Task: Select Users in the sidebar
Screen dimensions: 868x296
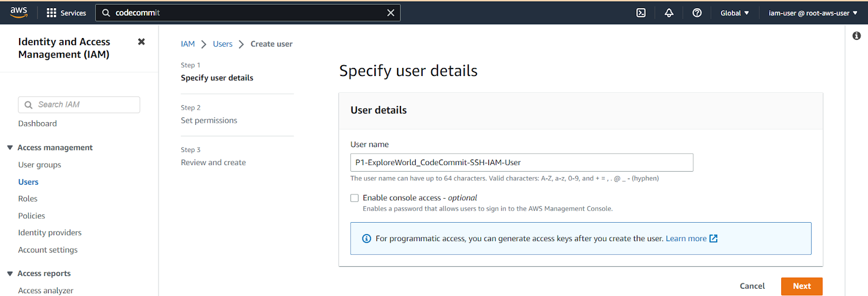Action: pyautogui.click(x=28, y=182)
